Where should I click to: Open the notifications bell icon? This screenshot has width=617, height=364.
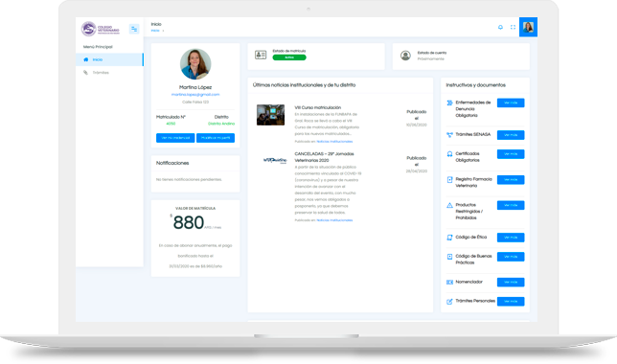pos(500,27)
